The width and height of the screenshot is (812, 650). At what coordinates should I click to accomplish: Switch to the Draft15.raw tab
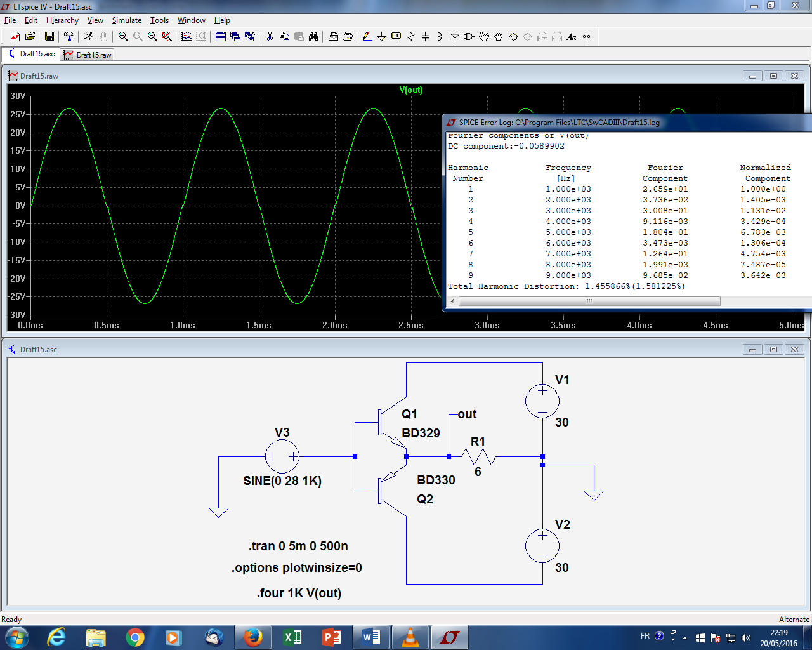[x=88, y=55]
